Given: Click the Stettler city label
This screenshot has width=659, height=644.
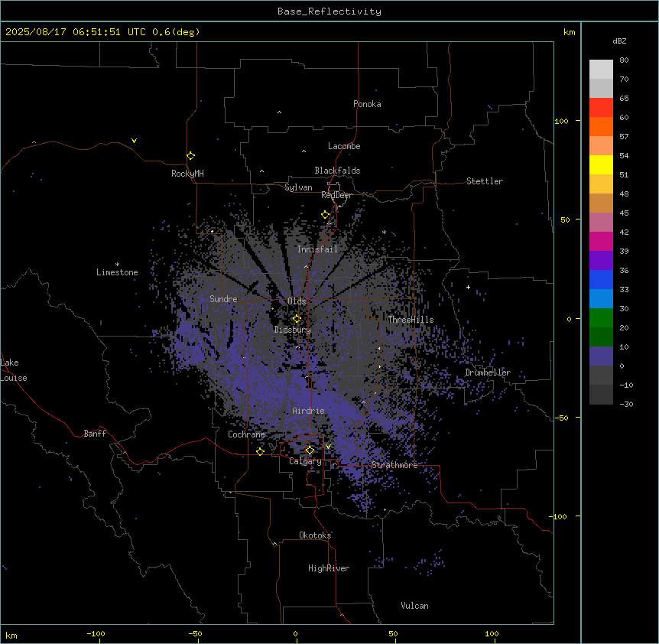Looking at the screenshot, I should point(485,181).
